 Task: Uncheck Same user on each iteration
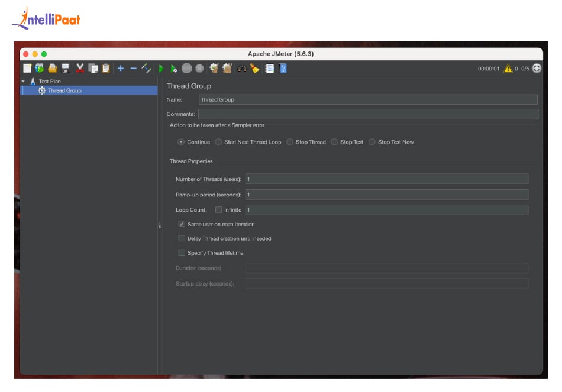182,224
